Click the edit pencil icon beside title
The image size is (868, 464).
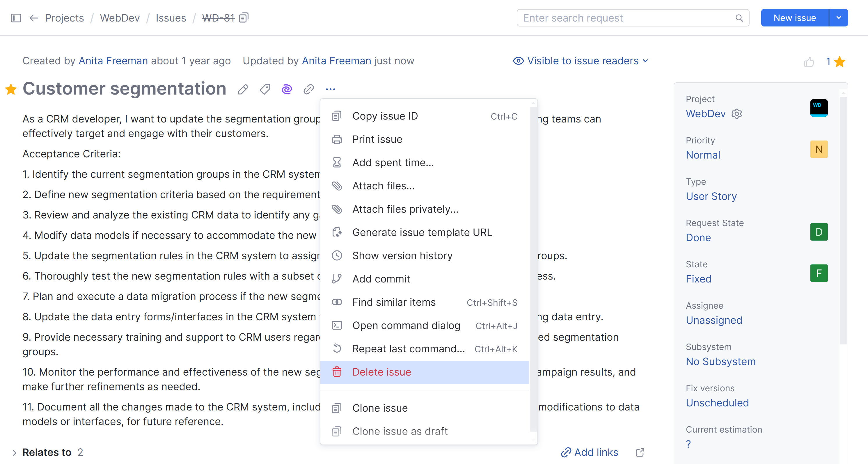point(243,89)
